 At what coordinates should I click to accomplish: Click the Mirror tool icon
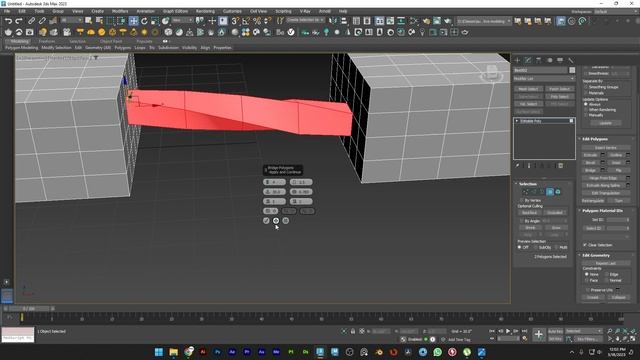(333, 21)
